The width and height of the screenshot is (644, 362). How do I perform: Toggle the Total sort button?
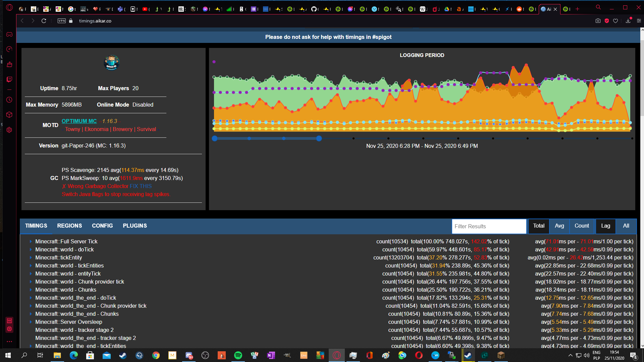[539, 226]
